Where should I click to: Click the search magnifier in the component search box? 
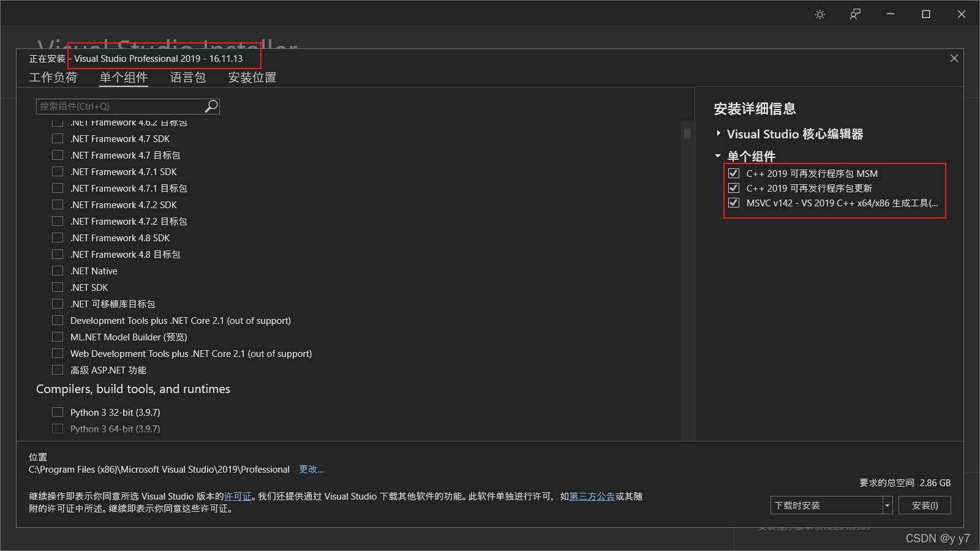click(x=211, y=106)
